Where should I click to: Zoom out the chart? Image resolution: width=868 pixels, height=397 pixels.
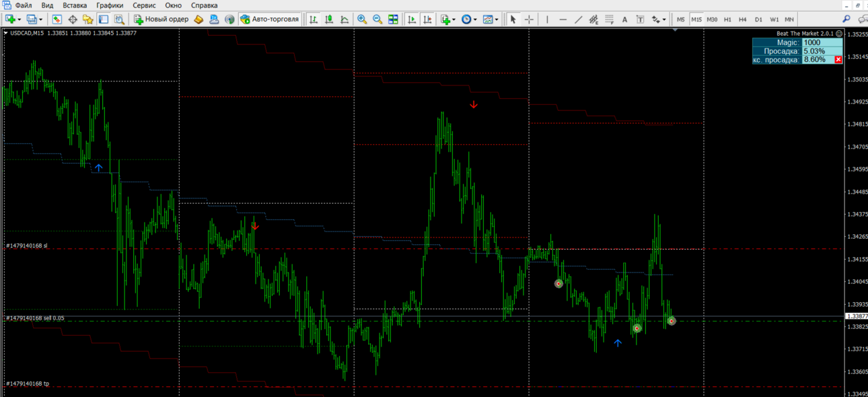(377, 20)
